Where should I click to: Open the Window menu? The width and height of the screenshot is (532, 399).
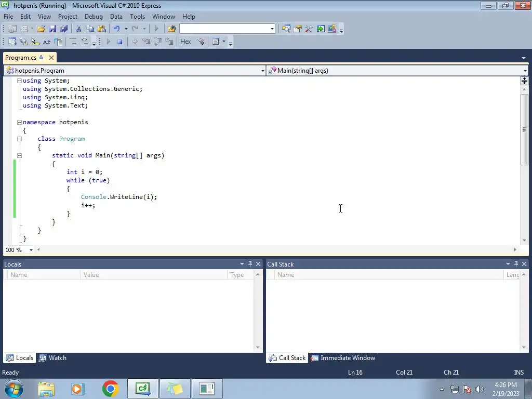(164, 17)
